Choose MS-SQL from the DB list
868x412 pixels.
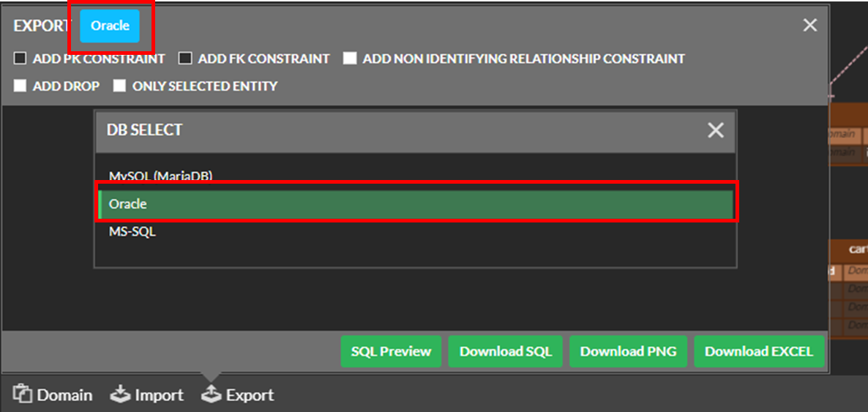(x=416, y=231)
